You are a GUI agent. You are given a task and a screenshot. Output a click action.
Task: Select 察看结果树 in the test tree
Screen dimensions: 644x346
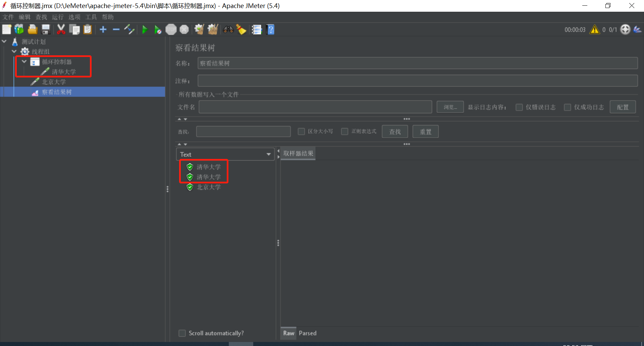(x=56, y=92)
